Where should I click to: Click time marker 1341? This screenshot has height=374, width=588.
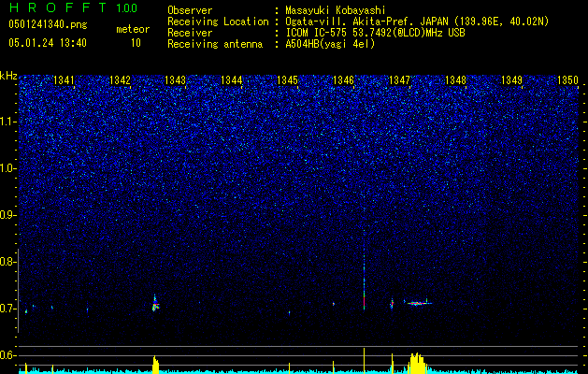coord(64,79)
